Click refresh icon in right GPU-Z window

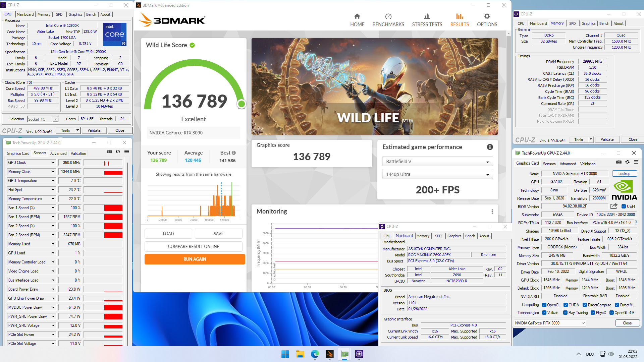click(628, 162)
